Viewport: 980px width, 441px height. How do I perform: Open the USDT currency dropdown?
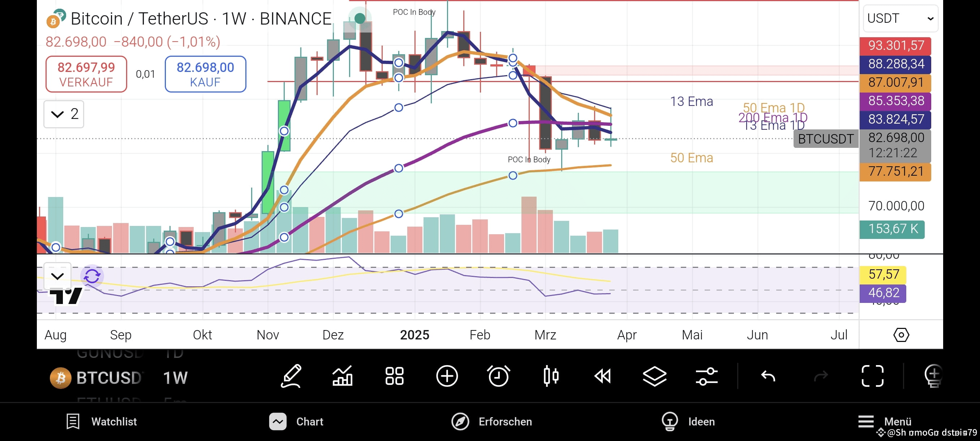(899, 18)
